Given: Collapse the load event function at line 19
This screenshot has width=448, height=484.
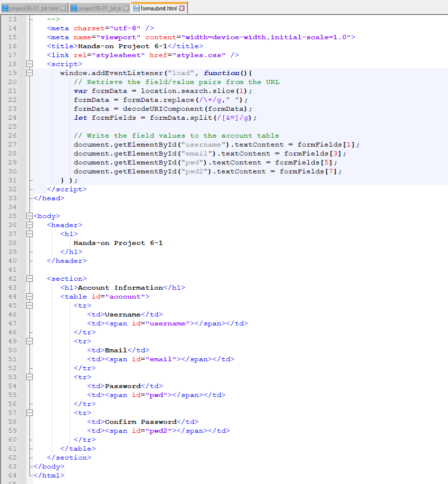Looking at the screenshot, I should [x=30, y=73].
